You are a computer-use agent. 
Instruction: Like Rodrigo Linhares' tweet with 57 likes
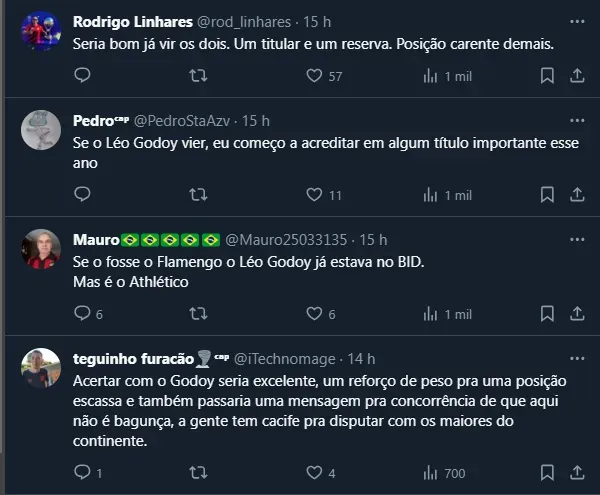pos(313,75)
